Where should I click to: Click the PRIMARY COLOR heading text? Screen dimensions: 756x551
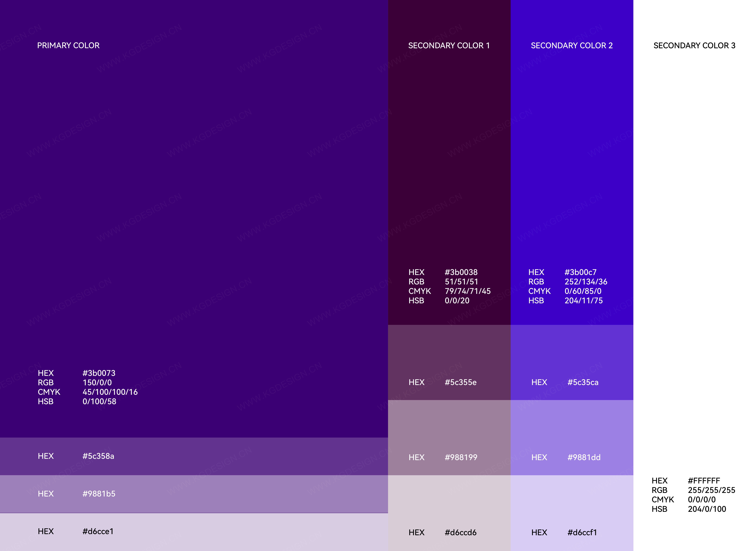[x=68, y=45]
